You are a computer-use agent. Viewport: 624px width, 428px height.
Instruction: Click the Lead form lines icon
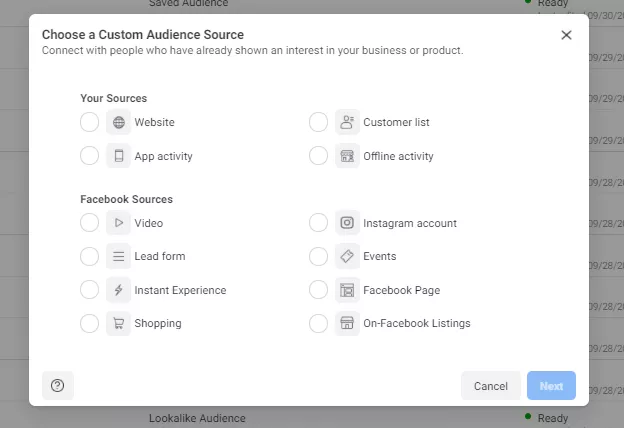118,256
